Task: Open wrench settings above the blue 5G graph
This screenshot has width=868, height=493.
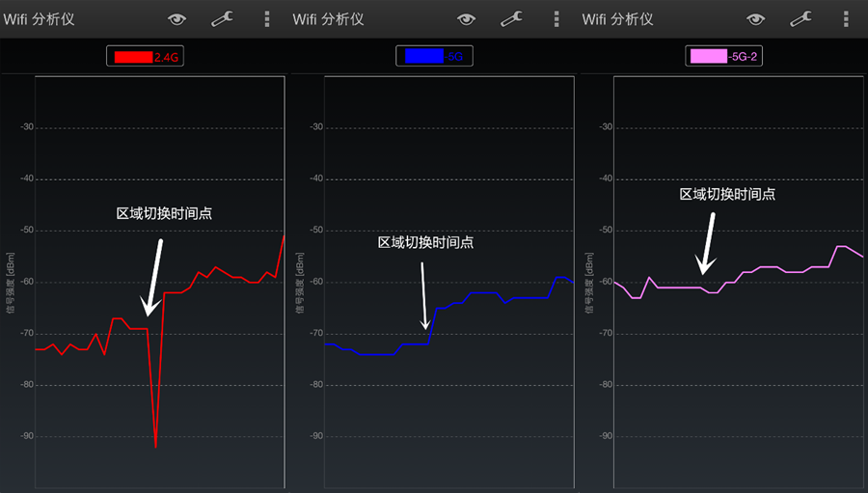Action: pos(512,19)
